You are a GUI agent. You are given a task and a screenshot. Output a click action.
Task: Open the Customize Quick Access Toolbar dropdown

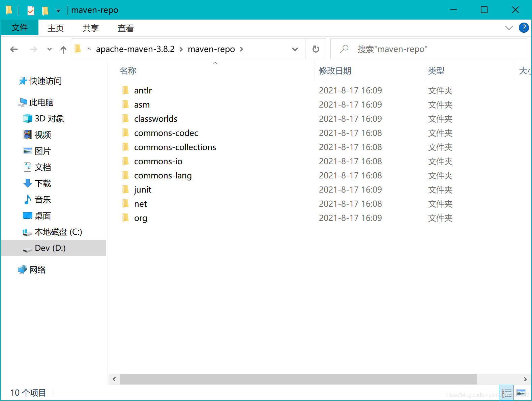[58, 11]
